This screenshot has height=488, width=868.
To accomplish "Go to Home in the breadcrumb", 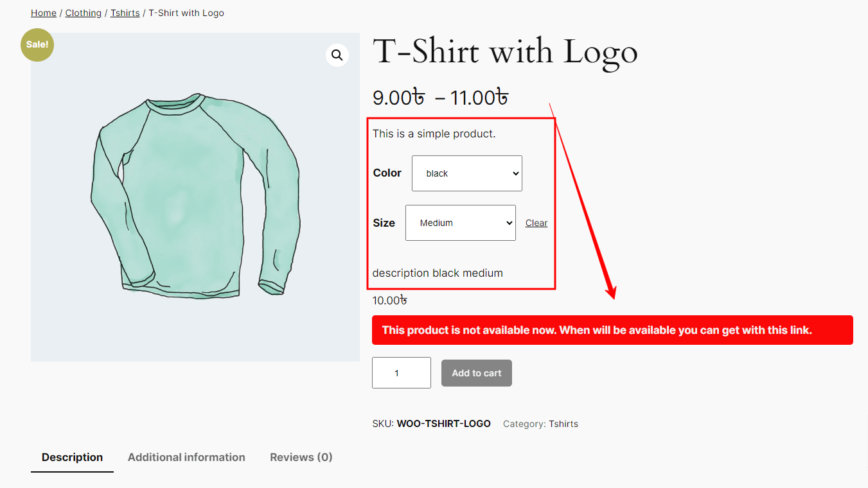I will [44, 13].
